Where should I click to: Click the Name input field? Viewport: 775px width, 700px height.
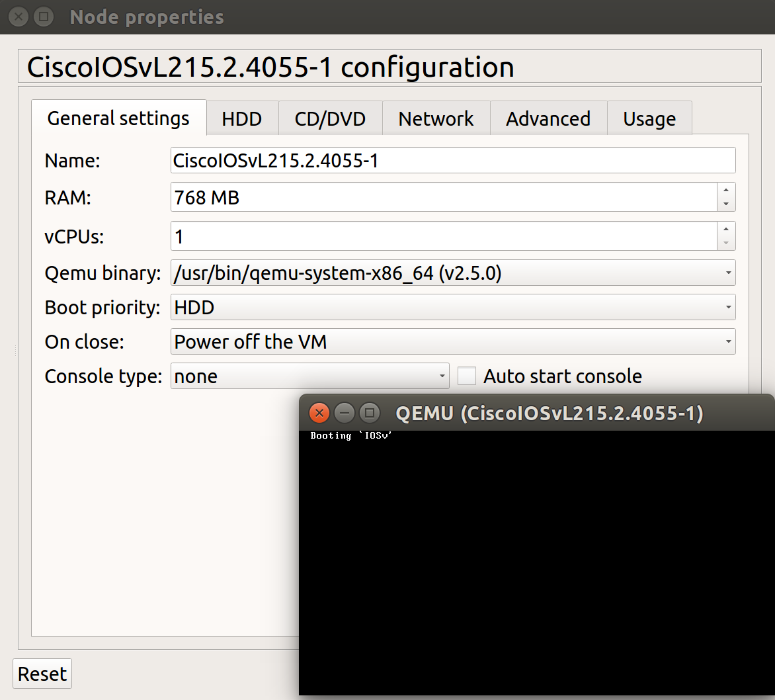click(x=453, y=160)
